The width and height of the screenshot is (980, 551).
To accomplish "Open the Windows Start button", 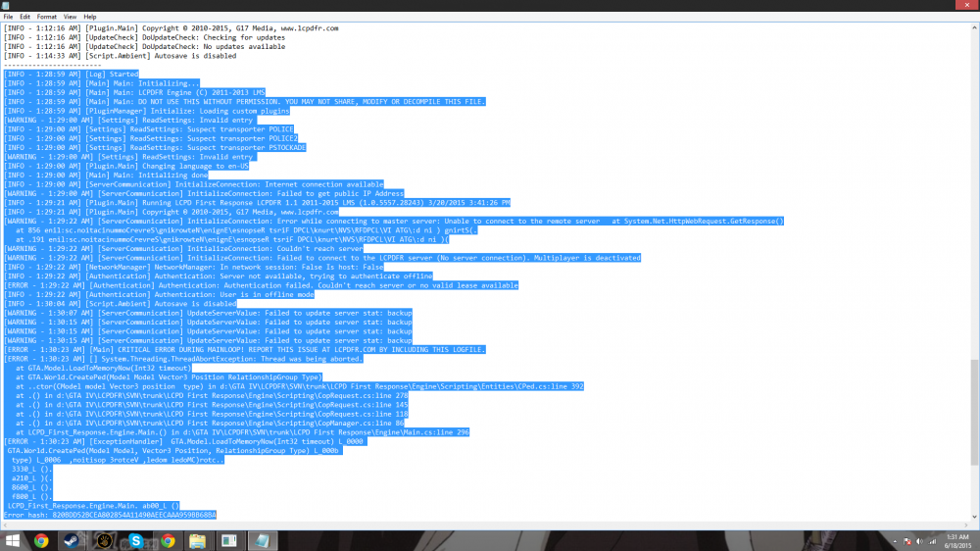I will tap(12, 540).
